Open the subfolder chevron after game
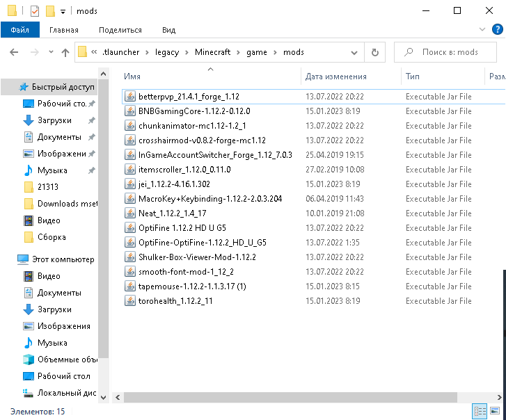This screenshot has height=420, width=506. click(x=275, y=52)
